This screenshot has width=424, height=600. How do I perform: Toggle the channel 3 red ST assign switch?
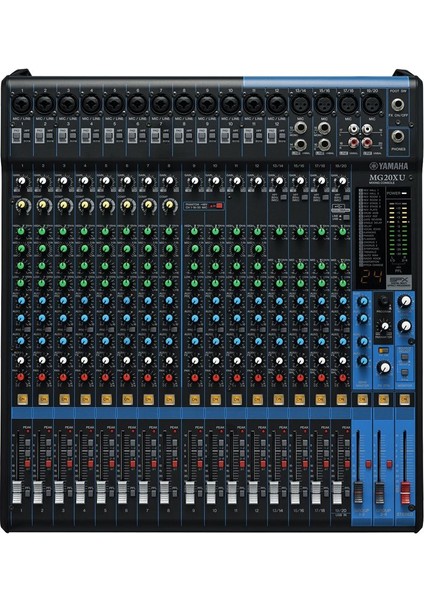click(x=69, y=464)
